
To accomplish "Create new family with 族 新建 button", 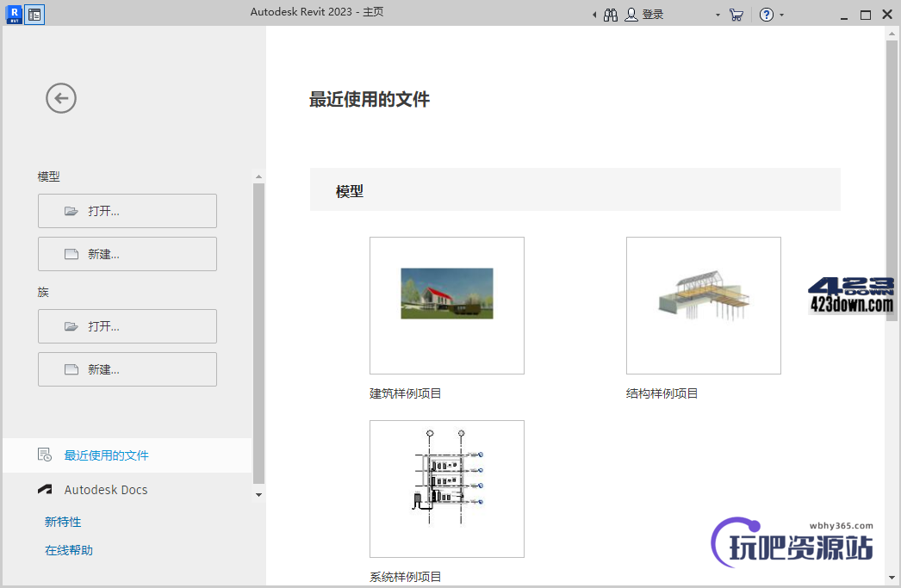I will [x=127, y=369].
